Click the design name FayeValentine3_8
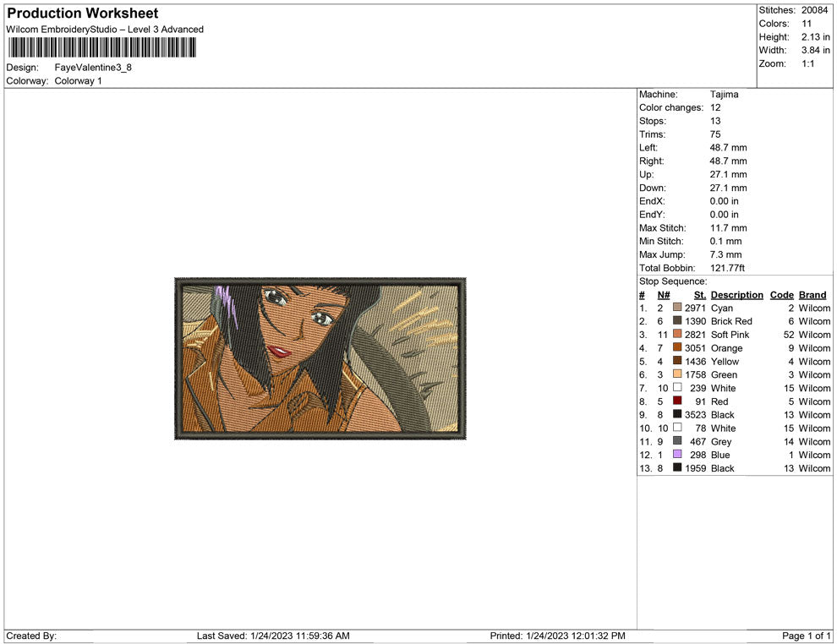 (93, 68)
